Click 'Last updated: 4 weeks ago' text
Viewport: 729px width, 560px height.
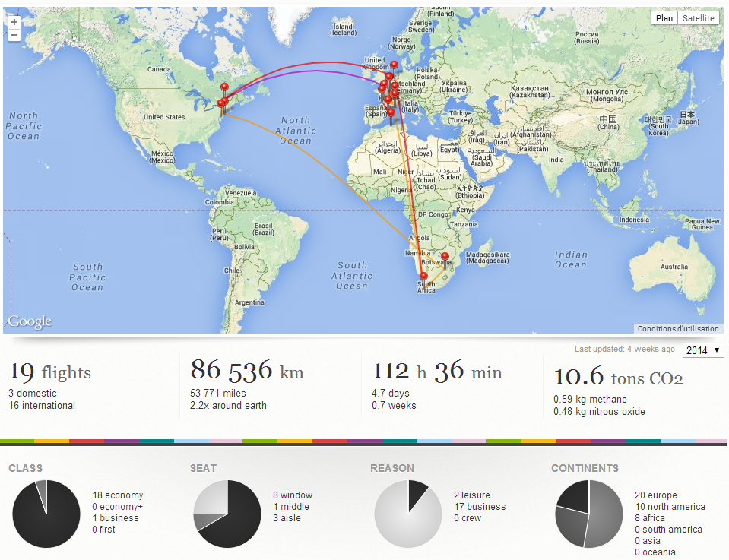click(x=624, y=349)
